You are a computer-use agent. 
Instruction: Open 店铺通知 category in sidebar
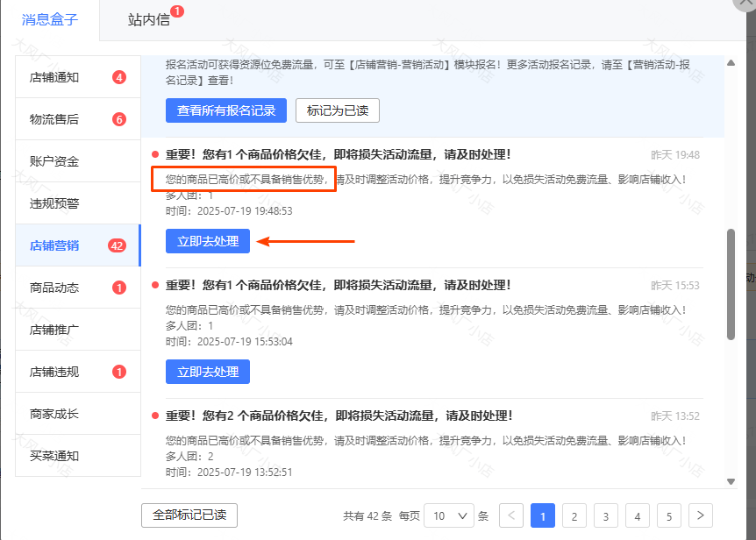(x=54, y=77)
